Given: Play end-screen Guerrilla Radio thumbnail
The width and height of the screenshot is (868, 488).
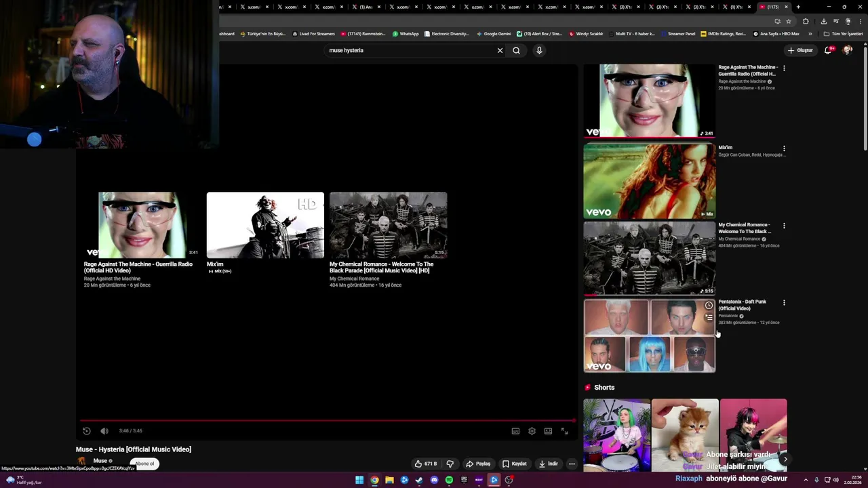Looking at the screenshot, I should coord(142,225).
